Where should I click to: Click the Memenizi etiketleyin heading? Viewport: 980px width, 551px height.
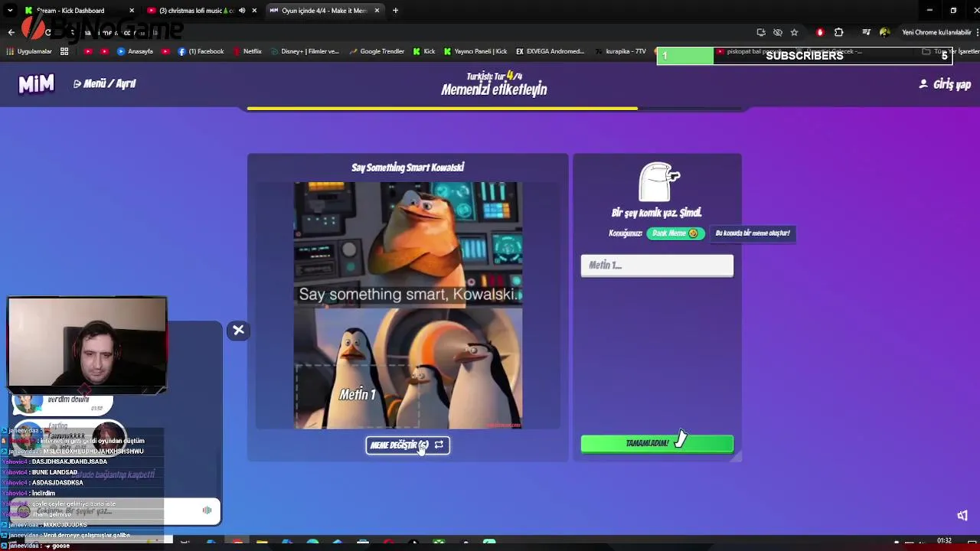point(494,90)
